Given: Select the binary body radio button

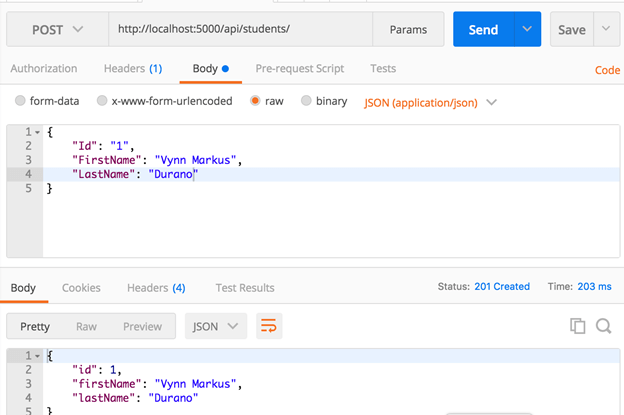Looking at the screenshot, I should click(x=306, y=101).
